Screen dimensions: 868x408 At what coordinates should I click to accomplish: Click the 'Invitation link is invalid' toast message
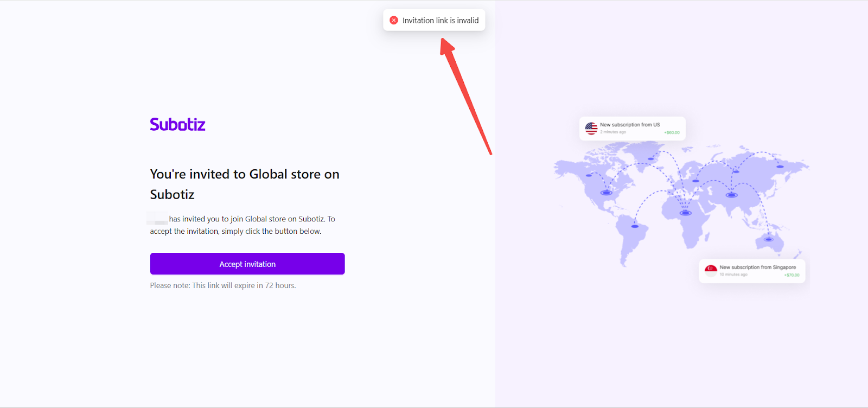(440, 20)
